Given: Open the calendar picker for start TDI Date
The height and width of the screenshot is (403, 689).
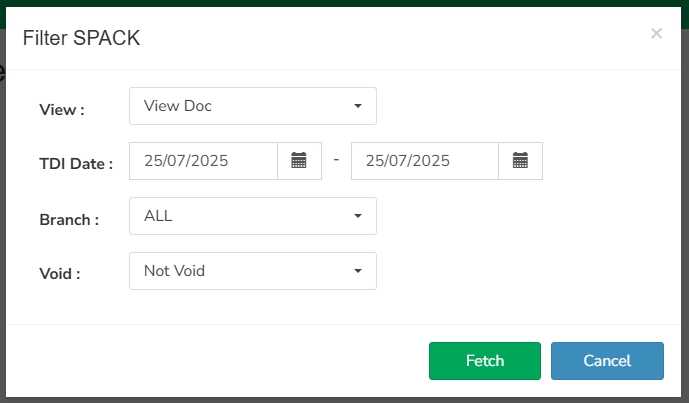Looking at the screenshot, I should [x=299, y=161].
